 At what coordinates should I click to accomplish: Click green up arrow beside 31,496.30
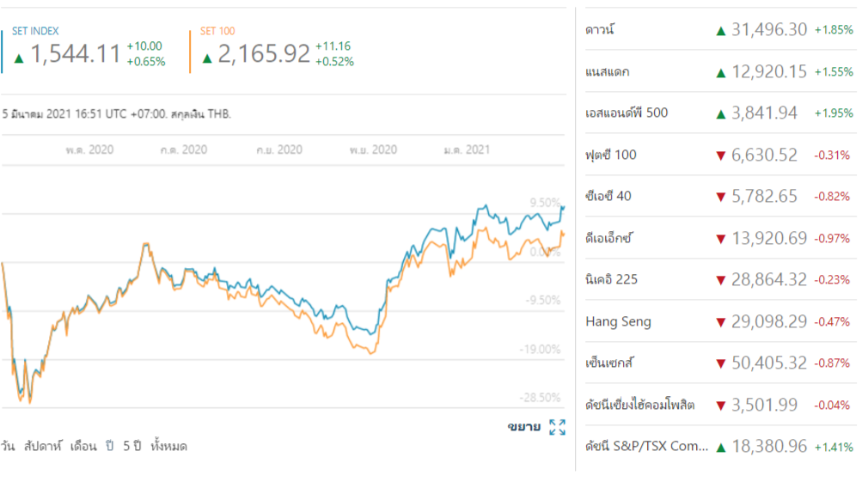[x=721, y=30]
